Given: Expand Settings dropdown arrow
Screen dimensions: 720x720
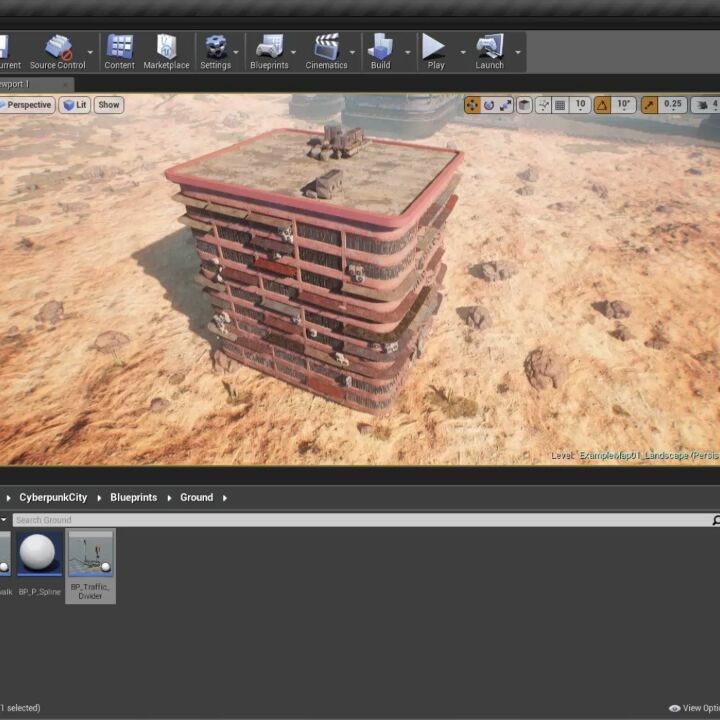Looking at the screenshot, I should click(236, 52).
